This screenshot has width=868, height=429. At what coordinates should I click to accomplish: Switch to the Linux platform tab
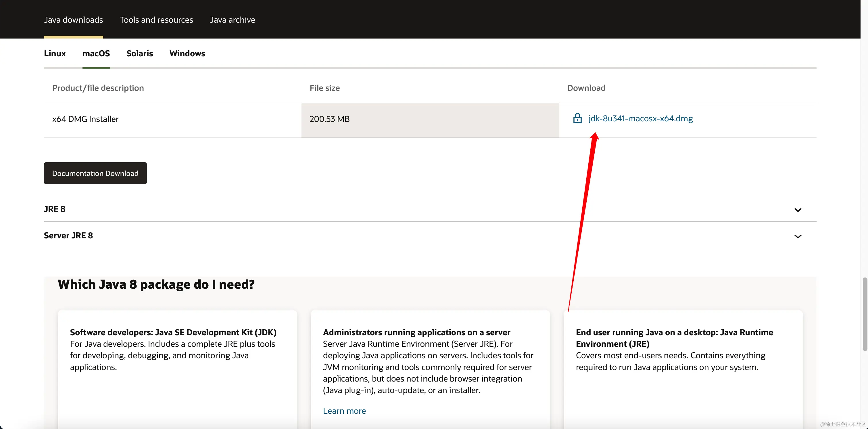[55, 53]
